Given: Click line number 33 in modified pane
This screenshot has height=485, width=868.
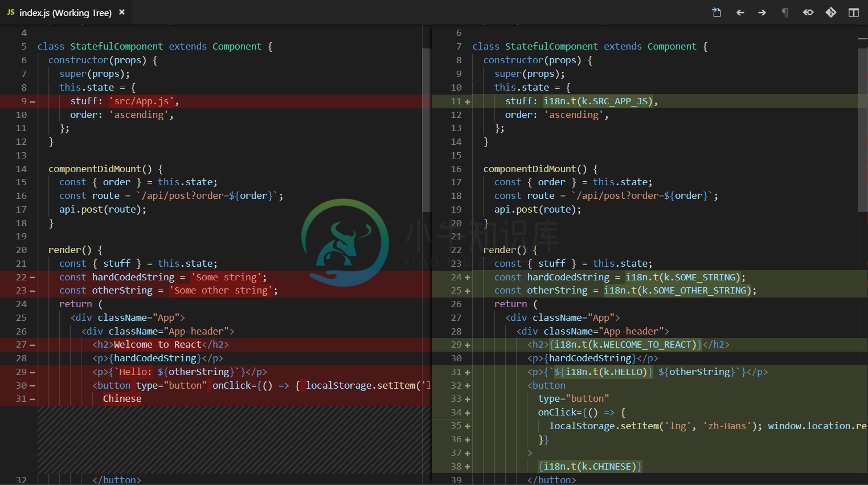Looking at the screenshot, I should pyautogui.click(x=456, y=398).
